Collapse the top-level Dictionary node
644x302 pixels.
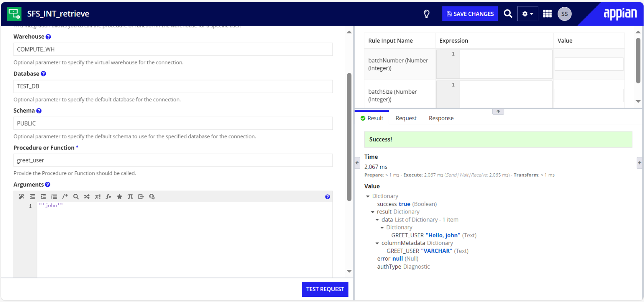click(368, 196)
